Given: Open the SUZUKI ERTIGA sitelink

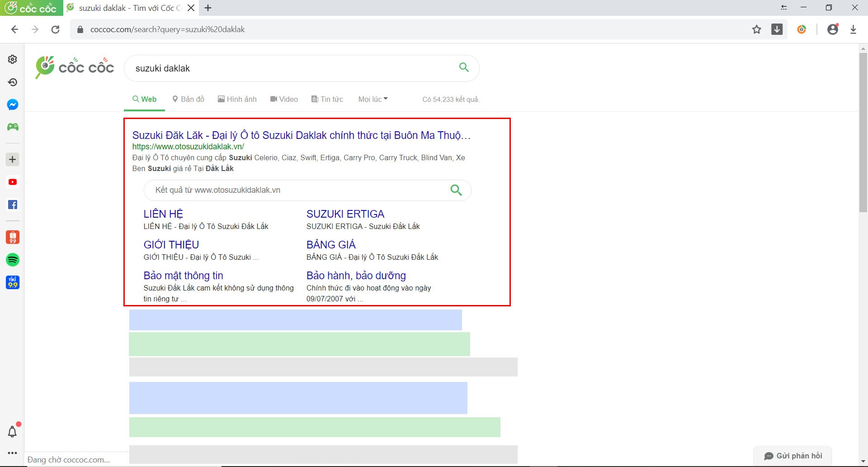Looking at the screenshot, I should 345,214.
